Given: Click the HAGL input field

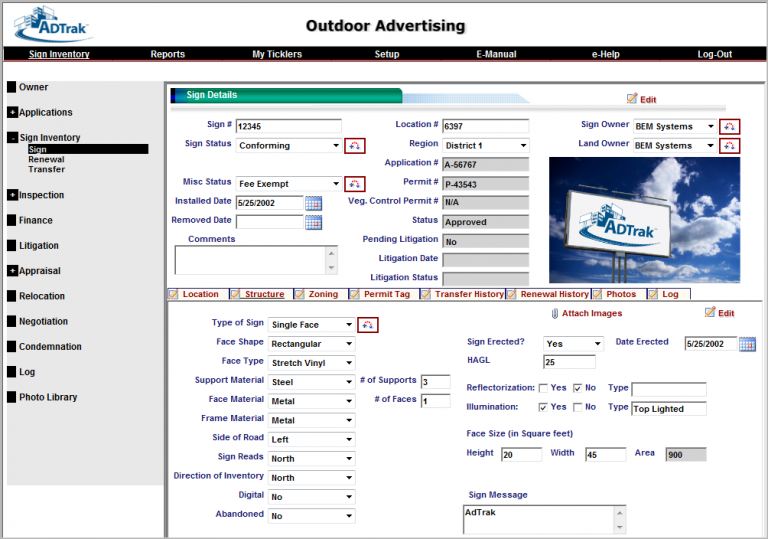Looking at the screenshot, I should pyautogui.click(x=569, y=362).
